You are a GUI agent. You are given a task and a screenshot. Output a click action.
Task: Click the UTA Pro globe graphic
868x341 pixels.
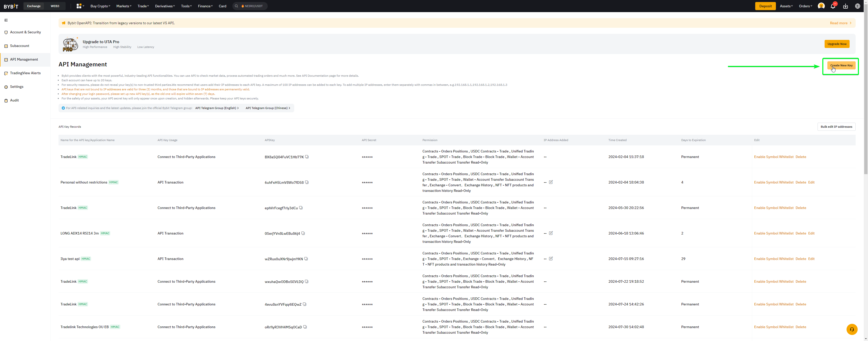[70, 44]
